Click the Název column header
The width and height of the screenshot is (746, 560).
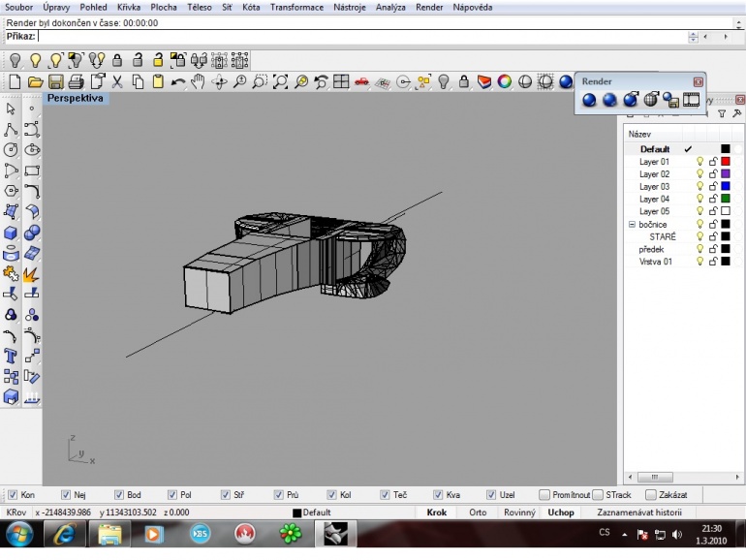(639, 134)
